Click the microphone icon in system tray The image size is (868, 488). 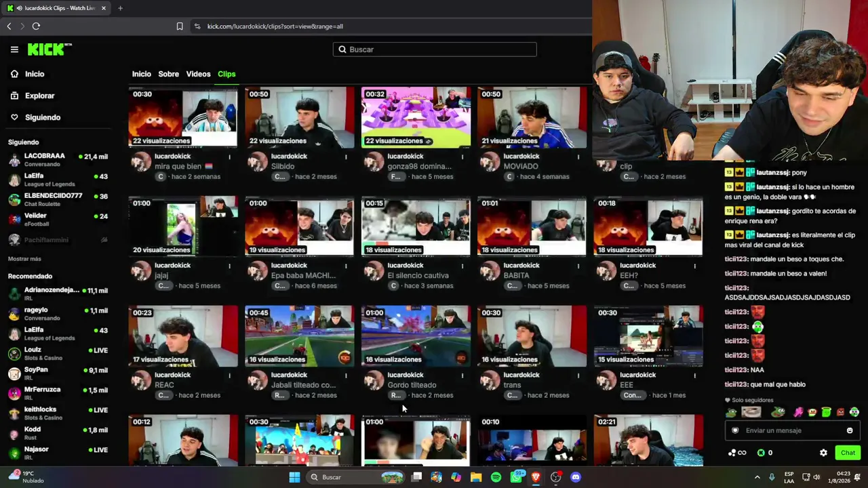[x=772, y=477]
